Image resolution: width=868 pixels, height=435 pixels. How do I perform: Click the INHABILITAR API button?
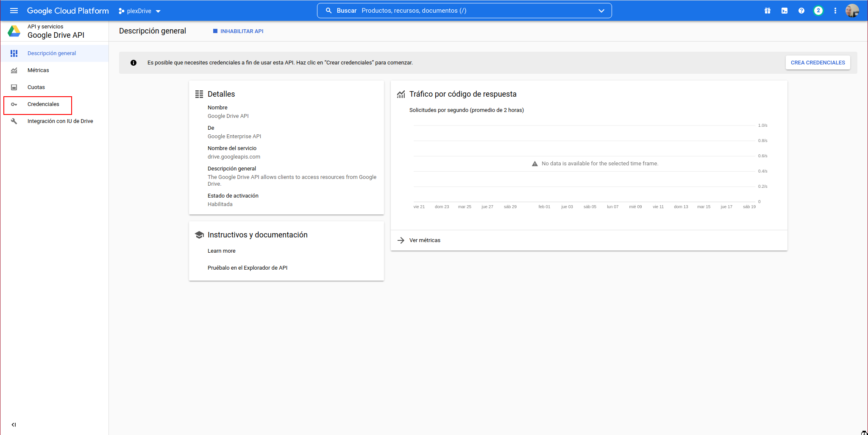pyautogui.click(x=238, y=31)
